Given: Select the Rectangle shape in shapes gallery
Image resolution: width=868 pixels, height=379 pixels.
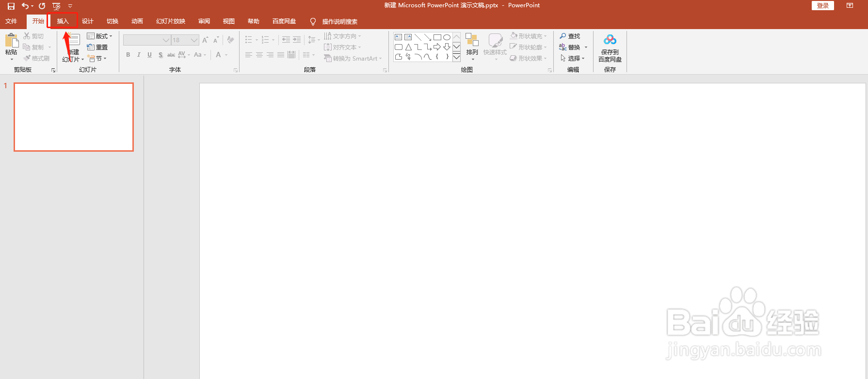Looking at the screenshot, I should click(437, 37).
